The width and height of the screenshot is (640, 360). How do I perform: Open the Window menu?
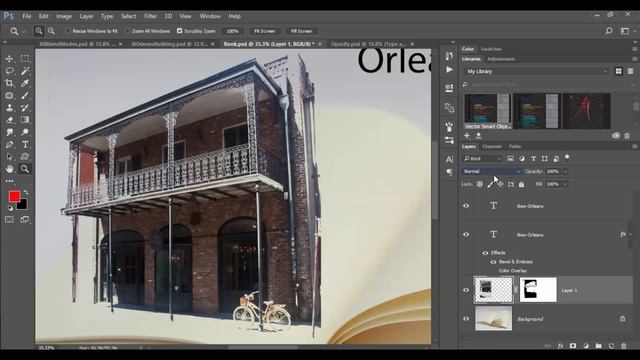click(210, 16)
